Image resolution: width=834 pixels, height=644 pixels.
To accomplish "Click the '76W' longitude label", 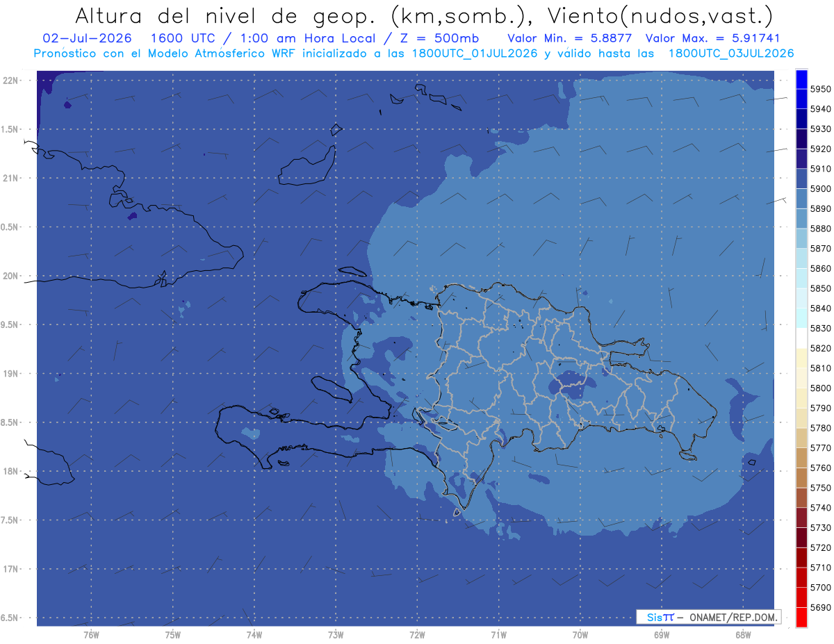I will (91, 634).
